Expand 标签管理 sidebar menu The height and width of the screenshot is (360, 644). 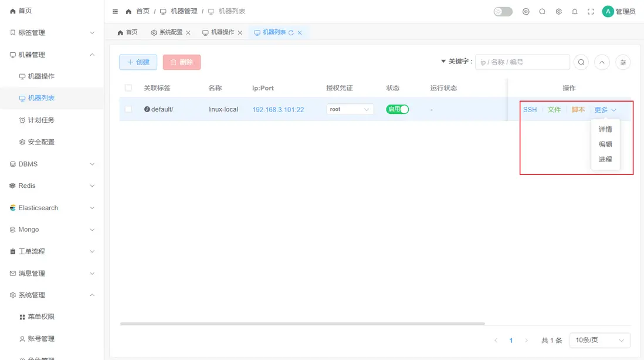[52, 32]
